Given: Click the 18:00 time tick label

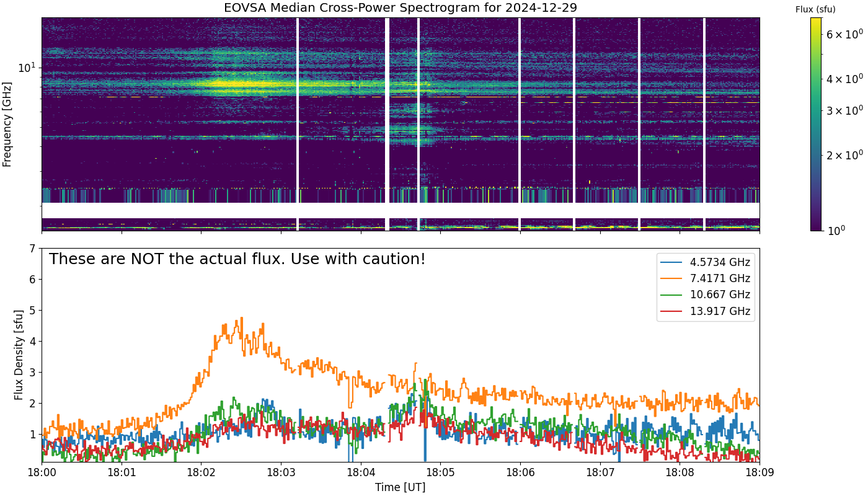Looking at the screenshot, I should (42, 472).
